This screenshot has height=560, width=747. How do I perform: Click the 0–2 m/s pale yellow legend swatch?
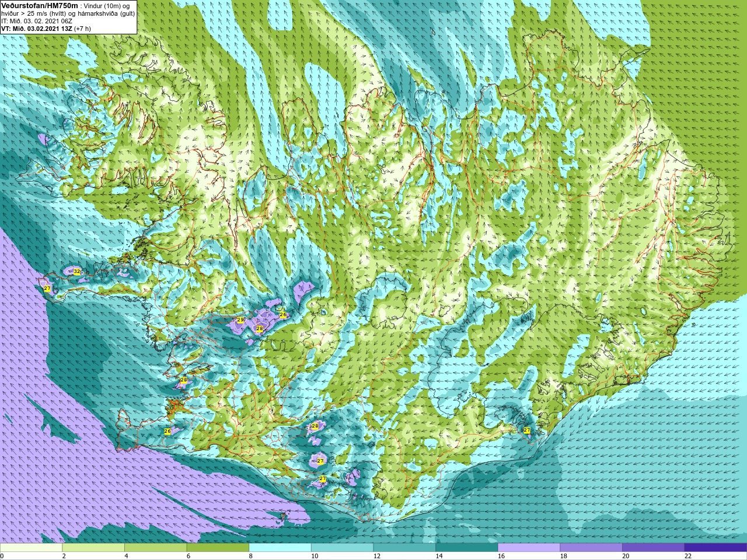[31, 548]
